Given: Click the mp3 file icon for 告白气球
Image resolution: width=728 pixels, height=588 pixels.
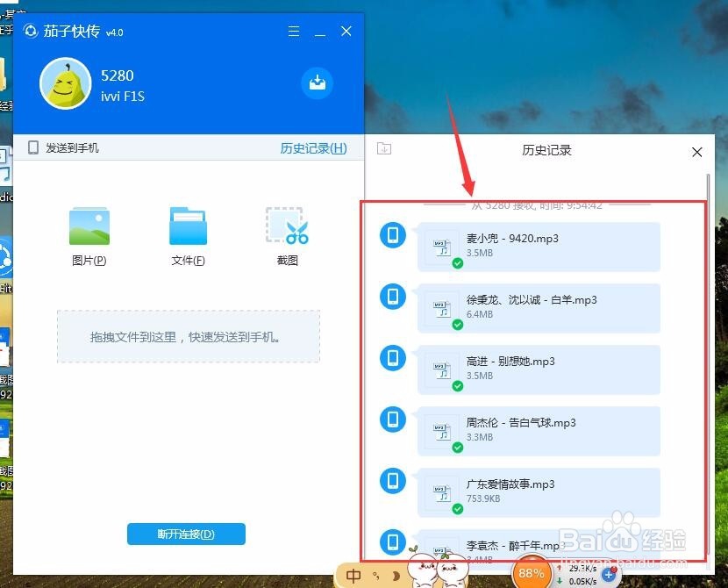Looking at the screenshot, I should (443, 431).
